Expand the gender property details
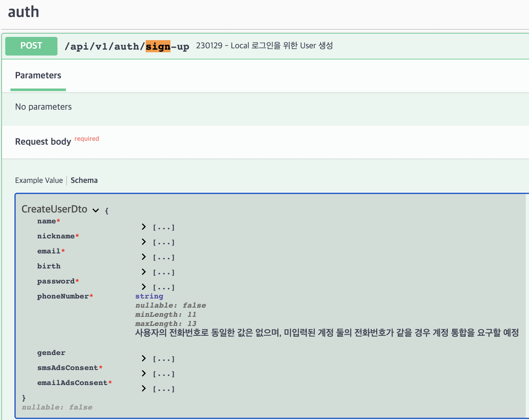The width and height of the screenshot is (529, 420). (143, 358)
